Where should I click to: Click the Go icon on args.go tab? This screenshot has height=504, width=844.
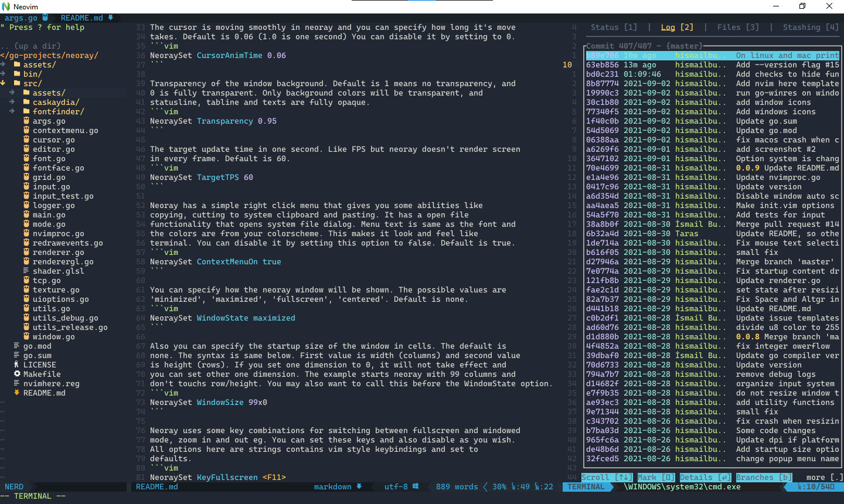45,18
